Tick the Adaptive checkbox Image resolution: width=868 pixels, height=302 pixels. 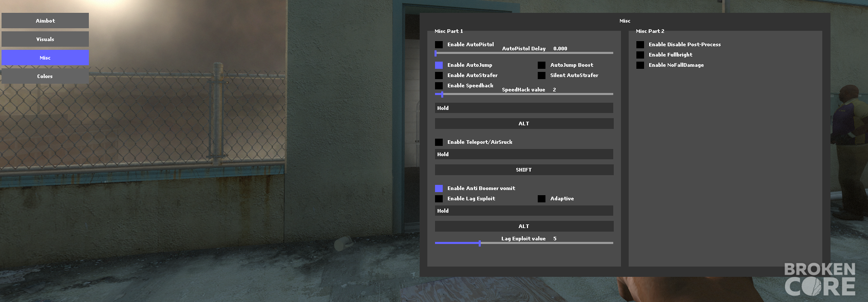(x=541, y=199)
